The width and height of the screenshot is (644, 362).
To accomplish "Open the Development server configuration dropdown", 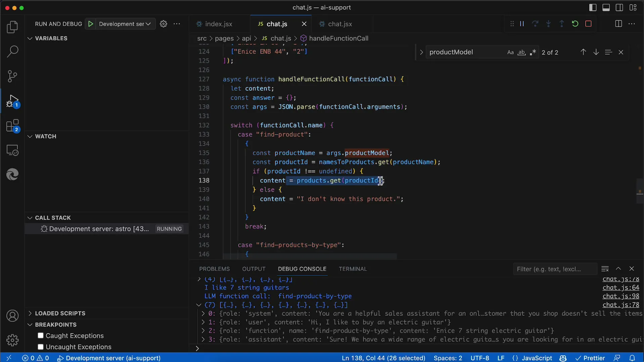I will click(x=125, y=24).
